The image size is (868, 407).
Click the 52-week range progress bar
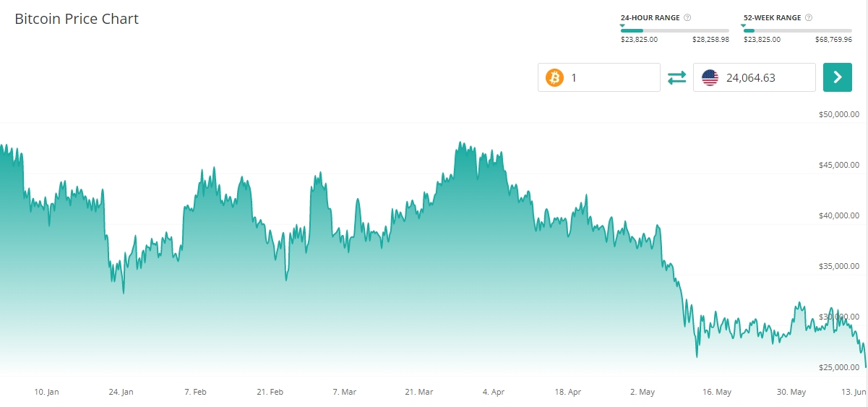pyautogui.click(x=797, y=30)
